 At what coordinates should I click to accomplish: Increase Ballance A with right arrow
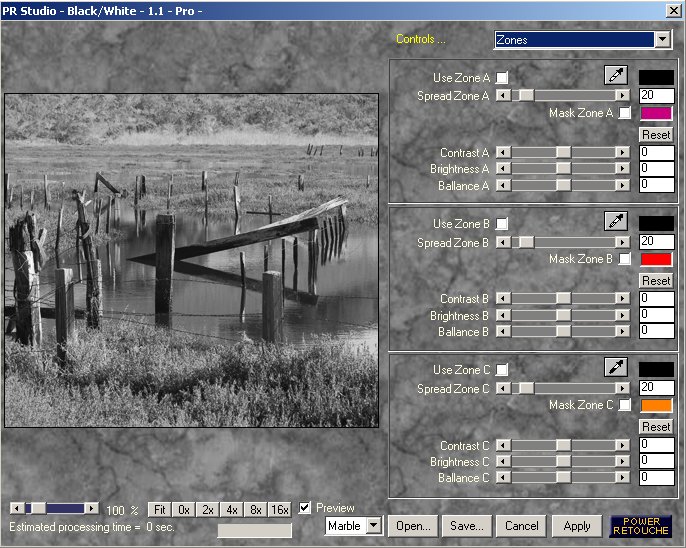(622, 185)
